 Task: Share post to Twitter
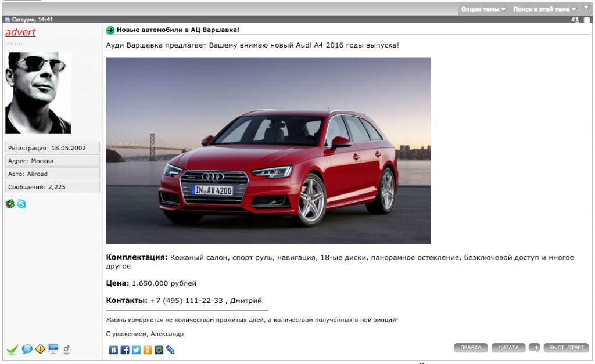[x=136, y=350]
